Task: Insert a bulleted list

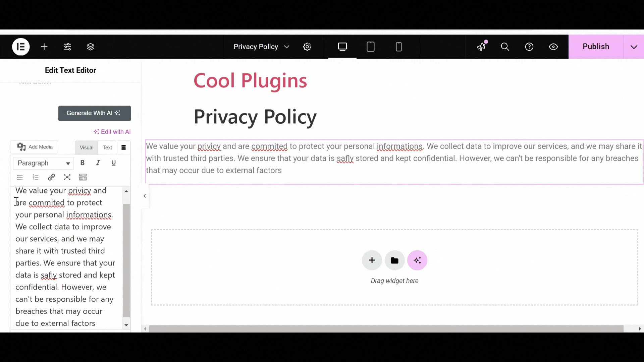Action: coord(20,177)
